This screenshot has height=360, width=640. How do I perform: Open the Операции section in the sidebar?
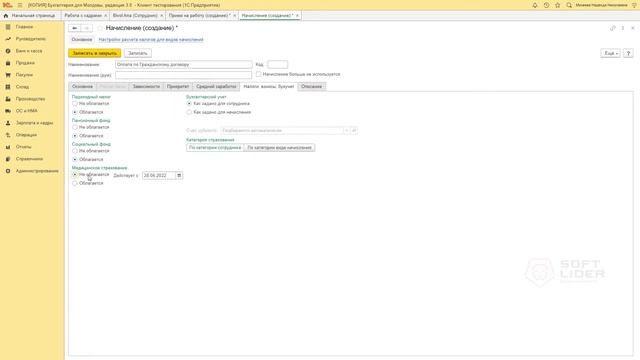click(26, 135)
